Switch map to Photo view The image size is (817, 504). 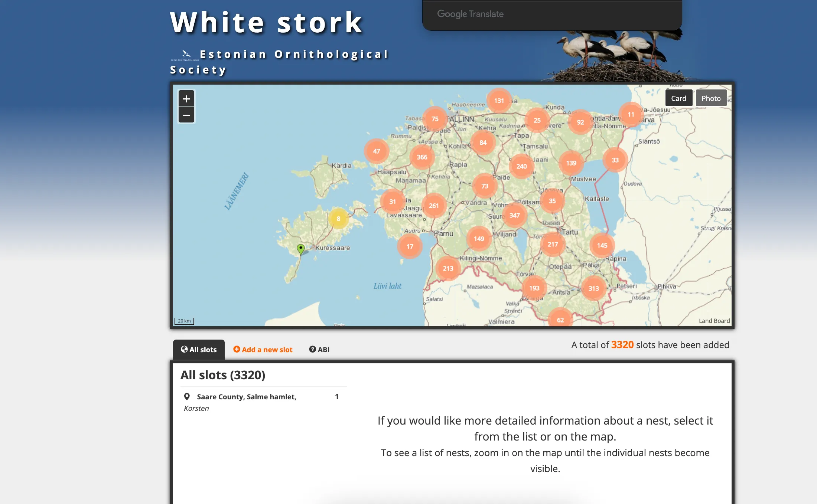coord(711,98)
